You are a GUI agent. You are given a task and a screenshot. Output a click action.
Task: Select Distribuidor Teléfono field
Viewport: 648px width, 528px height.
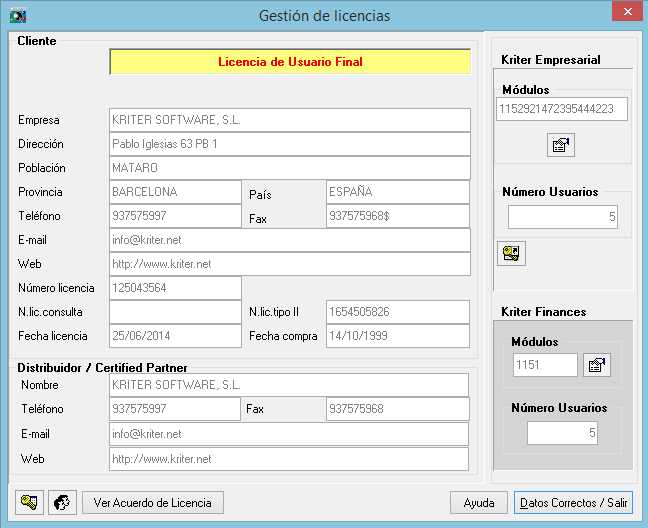(175, 409)
